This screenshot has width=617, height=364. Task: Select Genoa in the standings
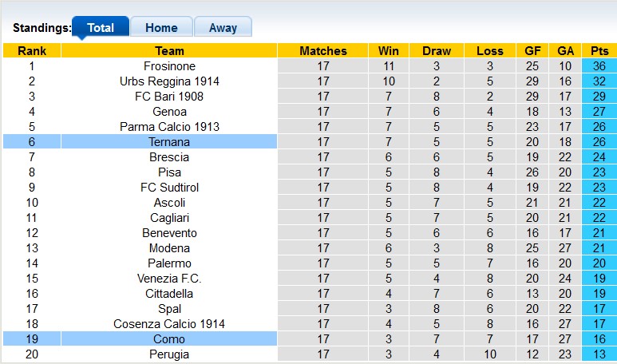coord(169,112)
